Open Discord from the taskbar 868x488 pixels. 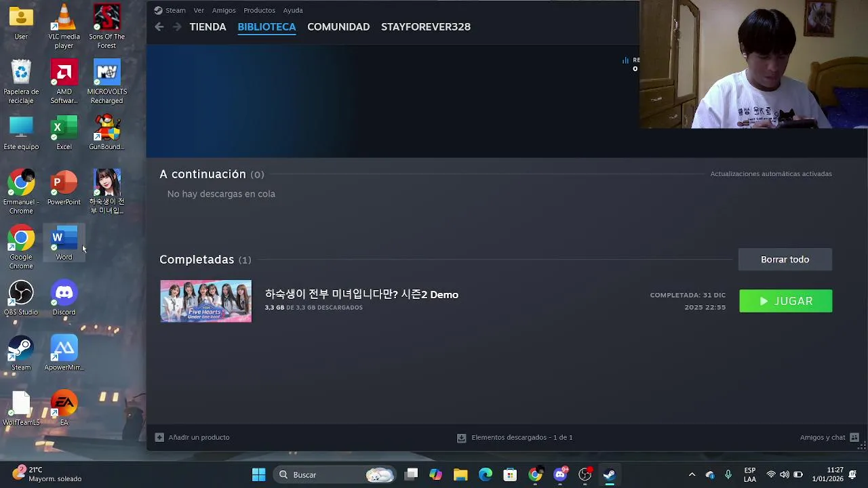point(560,474)
